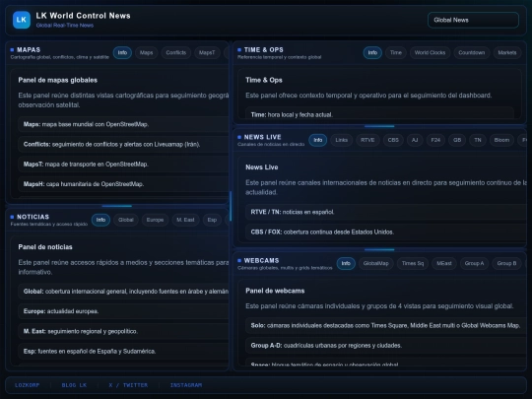Select Info tab in WEBCAMS panel
The image size is (532, 399).
coord(346,263)
